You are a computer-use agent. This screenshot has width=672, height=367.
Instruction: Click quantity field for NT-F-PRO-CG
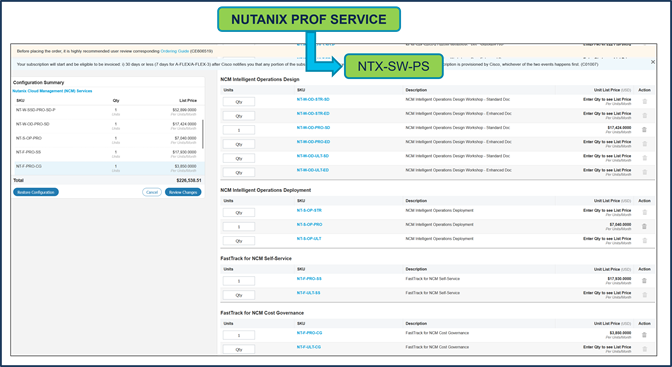click(239, 335)
